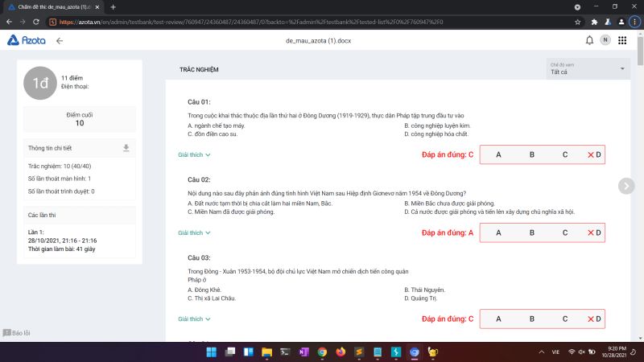The width and height of the screenshot is (644, 362).
Task: Bookmark this page with star icon
Action: pos(578,23)
